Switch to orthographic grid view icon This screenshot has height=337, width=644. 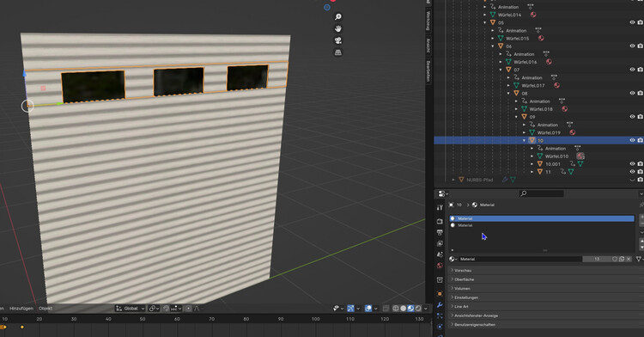(338, 52)
